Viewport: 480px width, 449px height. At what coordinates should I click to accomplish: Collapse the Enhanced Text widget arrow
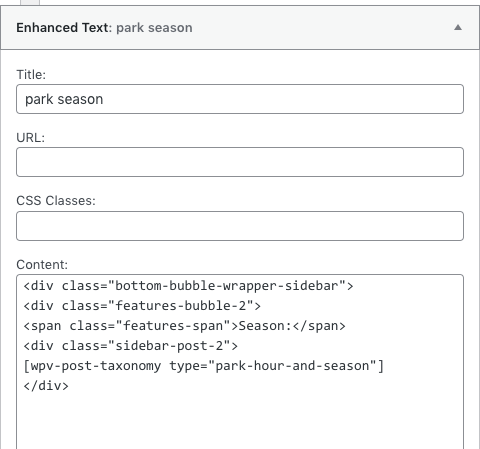coord(458,27)
